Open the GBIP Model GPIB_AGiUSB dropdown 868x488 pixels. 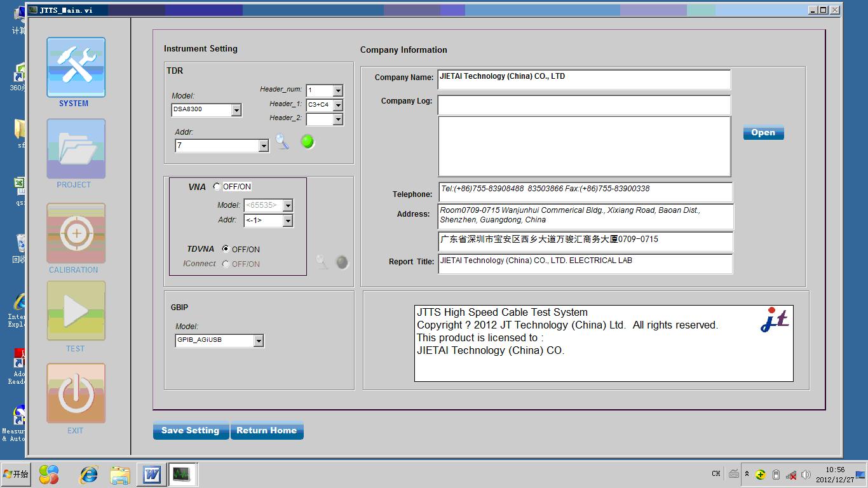[x=258, y=341]
